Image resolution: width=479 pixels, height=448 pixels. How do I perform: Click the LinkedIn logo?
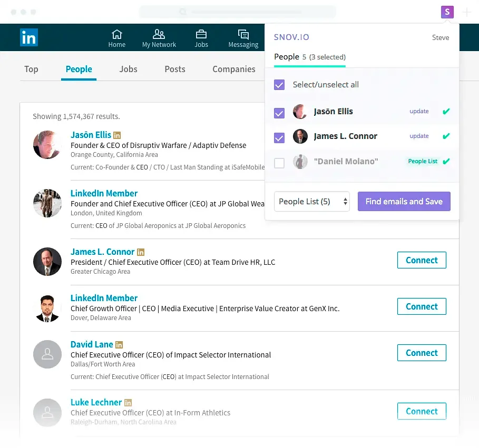coord(29,37)
